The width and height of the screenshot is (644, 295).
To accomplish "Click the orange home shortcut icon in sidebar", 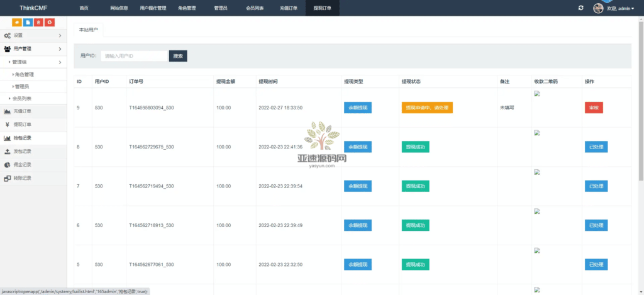I will [x=17, y=23].
